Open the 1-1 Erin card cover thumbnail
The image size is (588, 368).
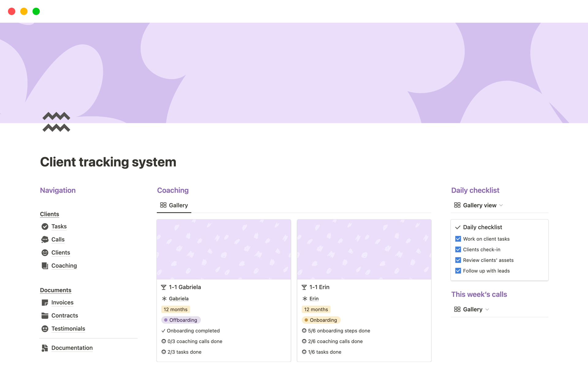tap(364, 249)
